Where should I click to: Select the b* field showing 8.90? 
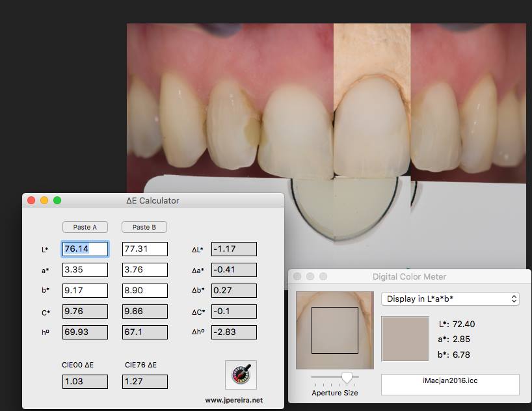[x=145, y=291]
